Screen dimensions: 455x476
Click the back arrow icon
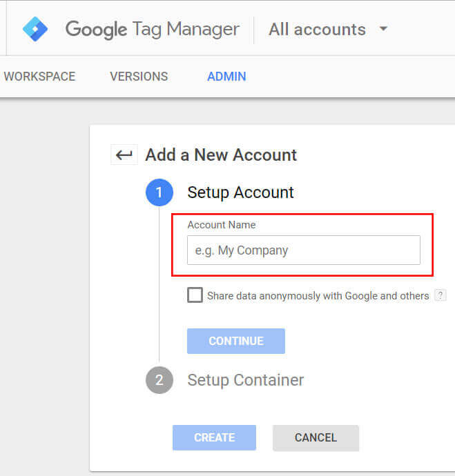pos(124,155)
